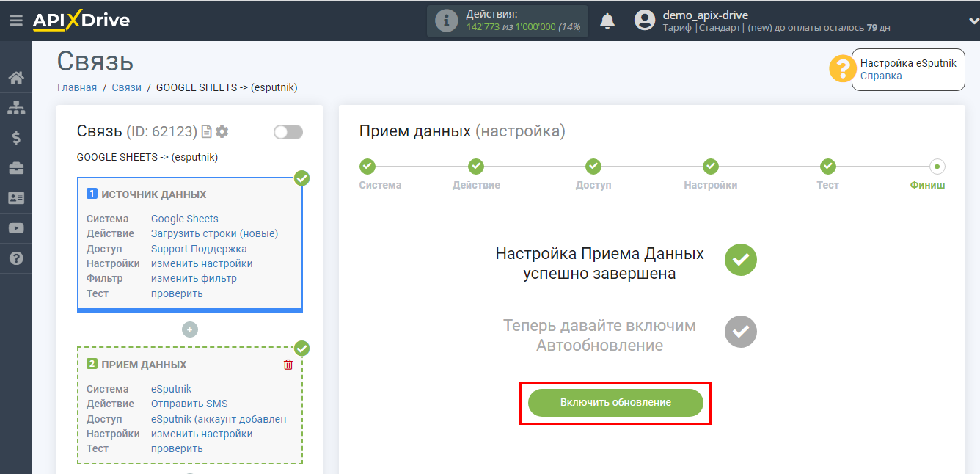Click the user avatar icon
980x474 pixels.
click(x=645, y=21)
